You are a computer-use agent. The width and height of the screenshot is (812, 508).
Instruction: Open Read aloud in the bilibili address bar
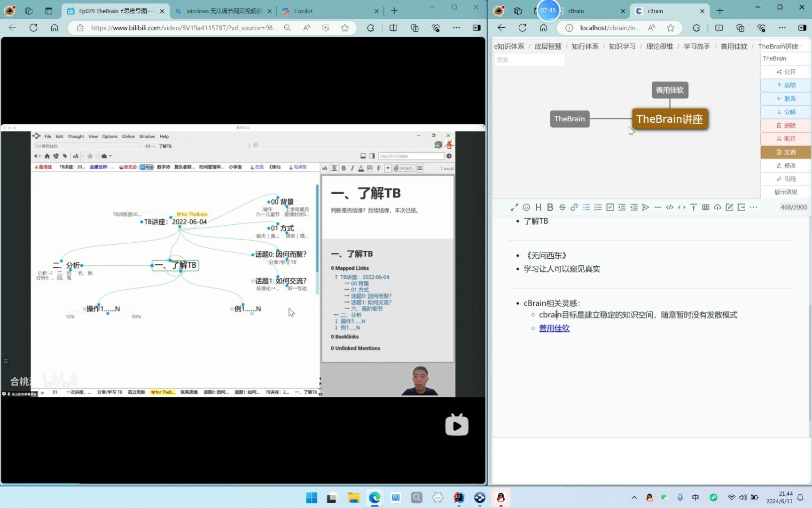click(x=307, y=28)
